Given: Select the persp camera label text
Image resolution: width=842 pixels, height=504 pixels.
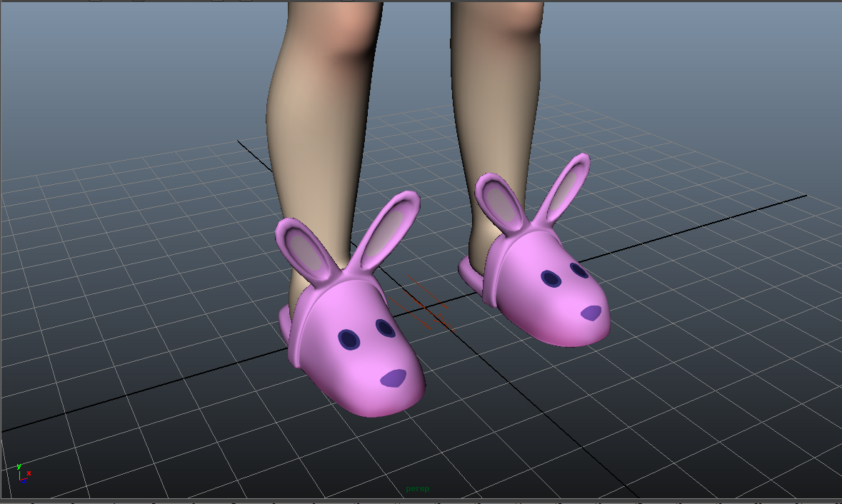Looking at the screenshot, I should click(418, 490).
